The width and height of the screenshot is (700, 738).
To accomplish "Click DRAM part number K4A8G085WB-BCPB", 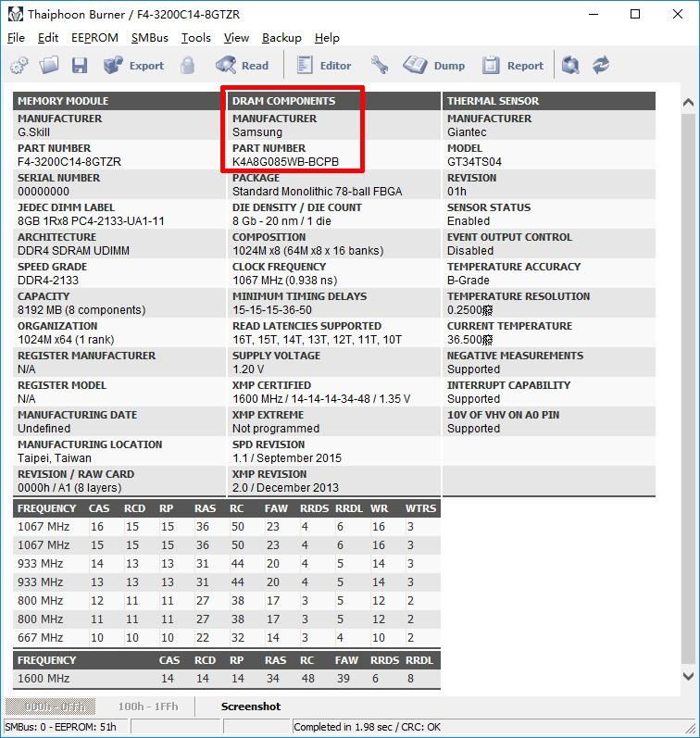I will (x=285, y=162).
